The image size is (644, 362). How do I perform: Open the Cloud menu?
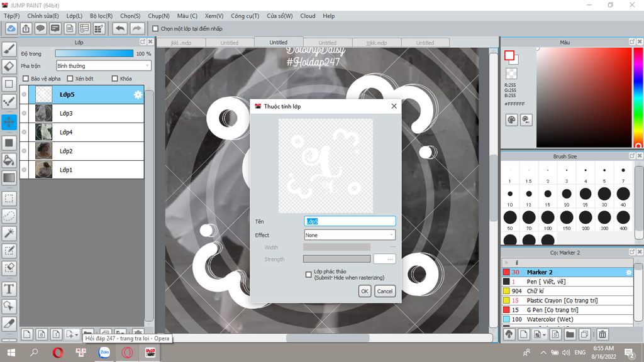click(308, 16)
